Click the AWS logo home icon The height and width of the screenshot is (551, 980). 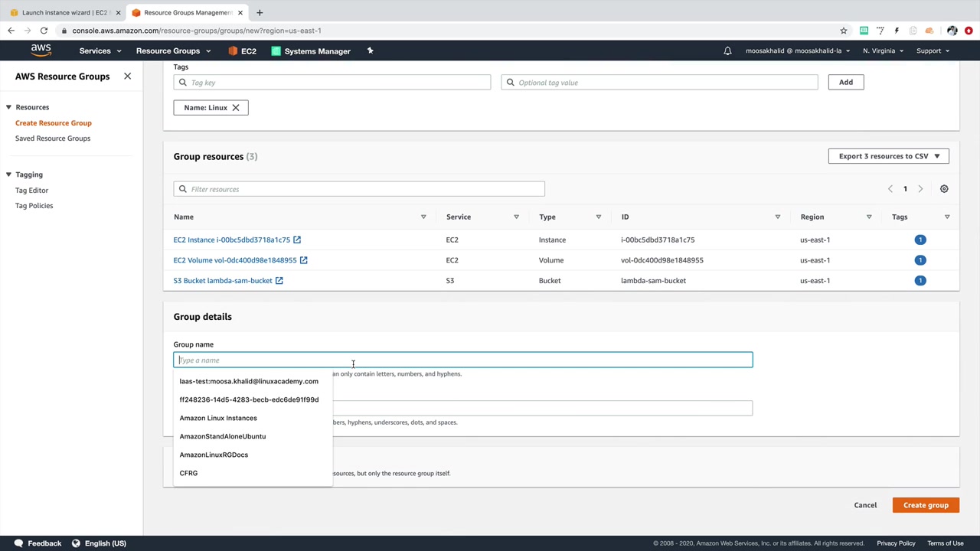41,51
